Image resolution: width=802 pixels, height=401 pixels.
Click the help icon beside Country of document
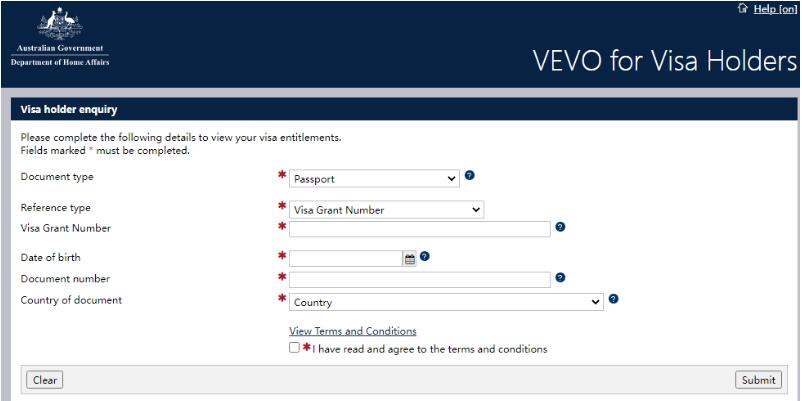[x=614, y=299]
